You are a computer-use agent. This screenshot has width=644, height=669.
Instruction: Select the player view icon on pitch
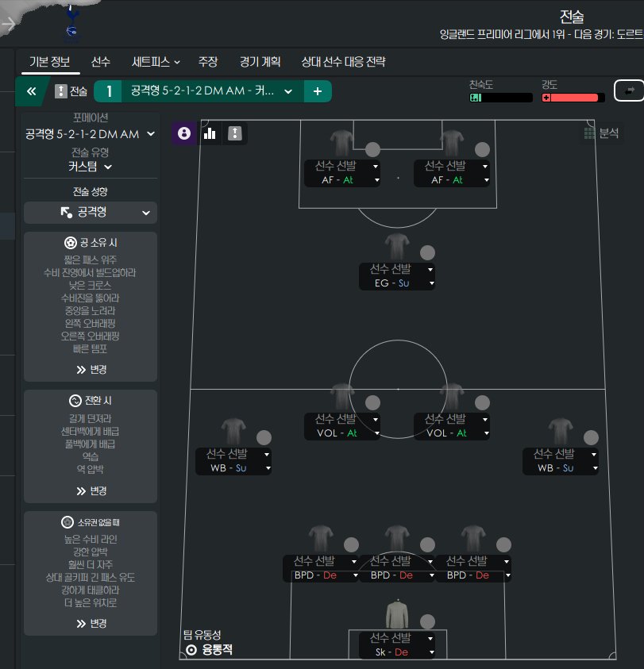pos(184,133)
